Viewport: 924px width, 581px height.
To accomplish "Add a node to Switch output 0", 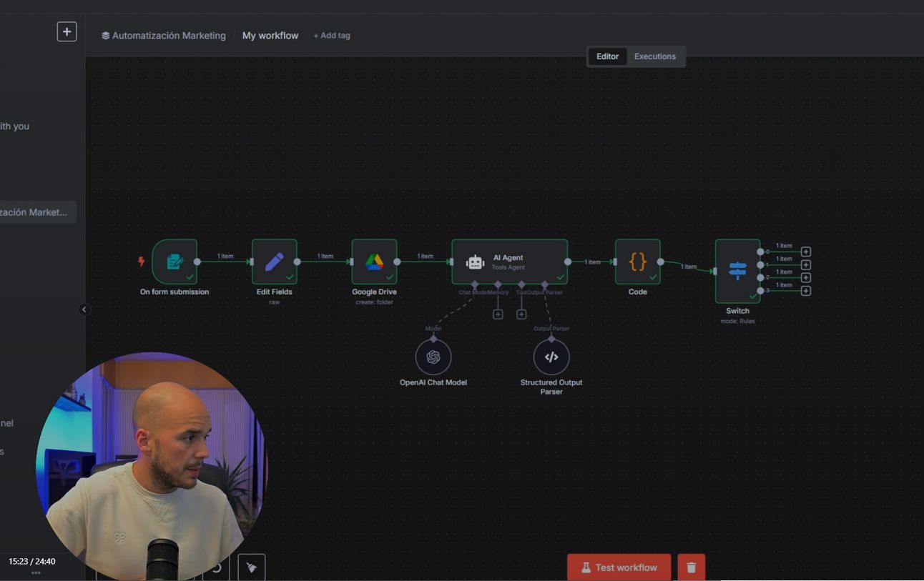I will click(x=806, y=252).
